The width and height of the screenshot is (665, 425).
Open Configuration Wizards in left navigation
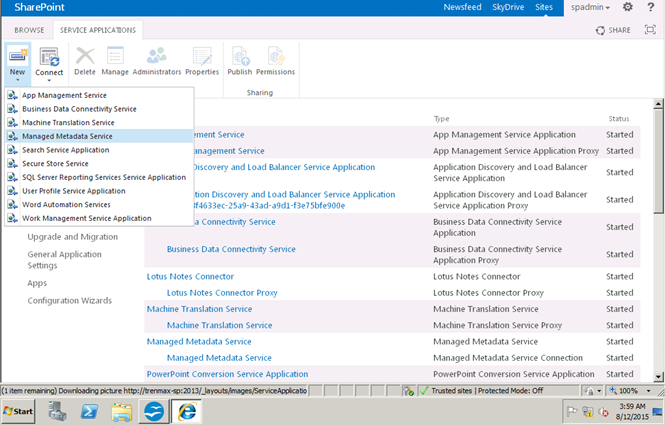pyautogui.click(x=70, y=300)
